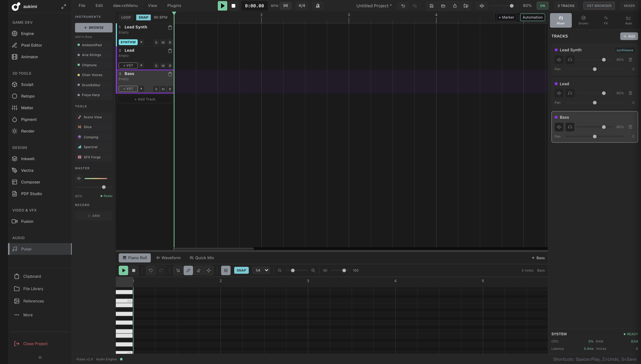The height and width of the screenshot is (364, 641).
Task: Open the Pixel Editor from the sidebar
Action: tap(40, 45)
